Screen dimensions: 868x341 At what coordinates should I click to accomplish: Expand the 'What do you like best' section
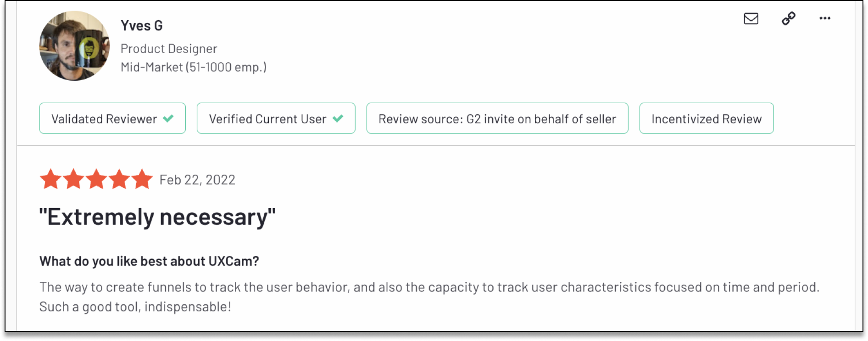point(149,261)
